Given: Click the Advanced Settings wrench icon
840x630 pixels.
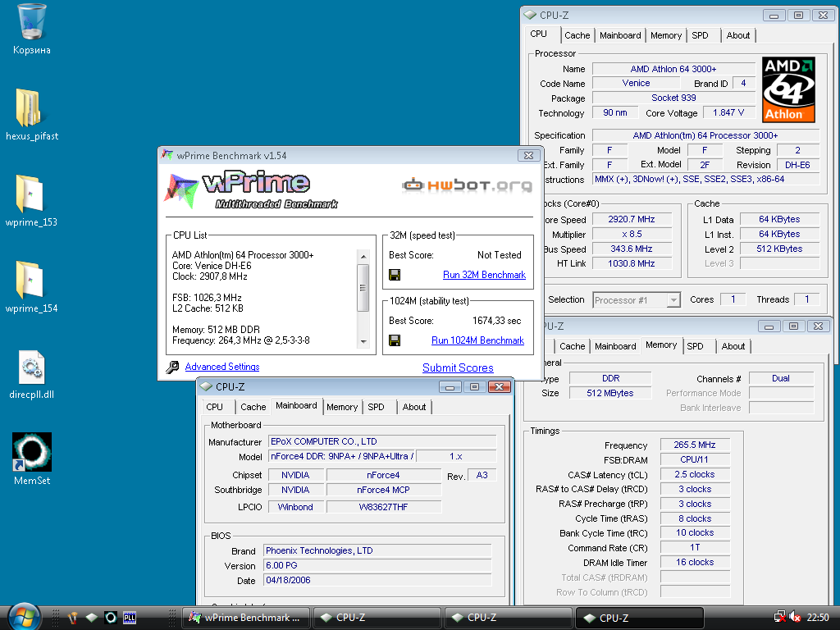Looking at the screenshot, I should pos(172,367).
